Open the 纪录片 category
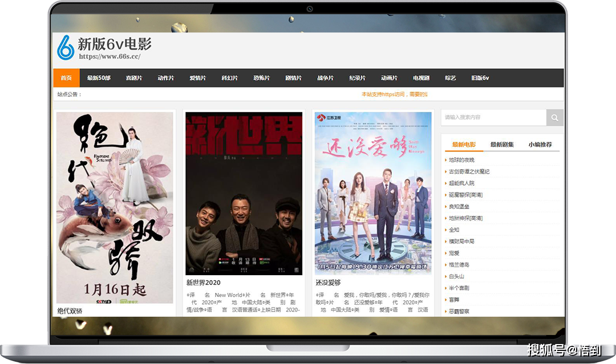616x364 pixels. pos(357,78)
